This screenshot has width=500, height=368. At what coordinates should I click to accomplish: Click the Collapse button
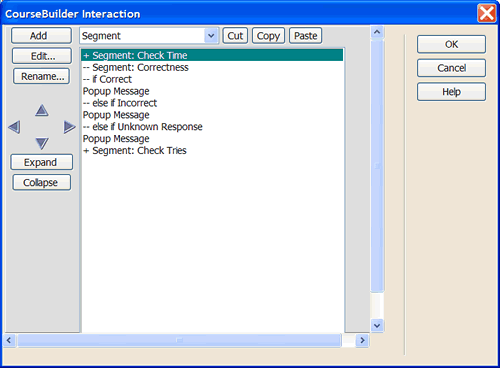pyautogui.click(x=42, y=183)
